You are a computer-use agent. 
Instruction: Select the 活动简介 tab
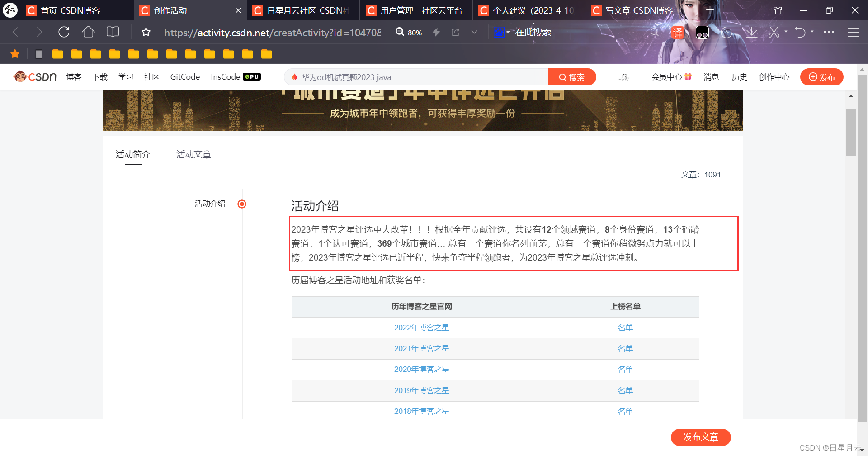(x=133, y=155)
